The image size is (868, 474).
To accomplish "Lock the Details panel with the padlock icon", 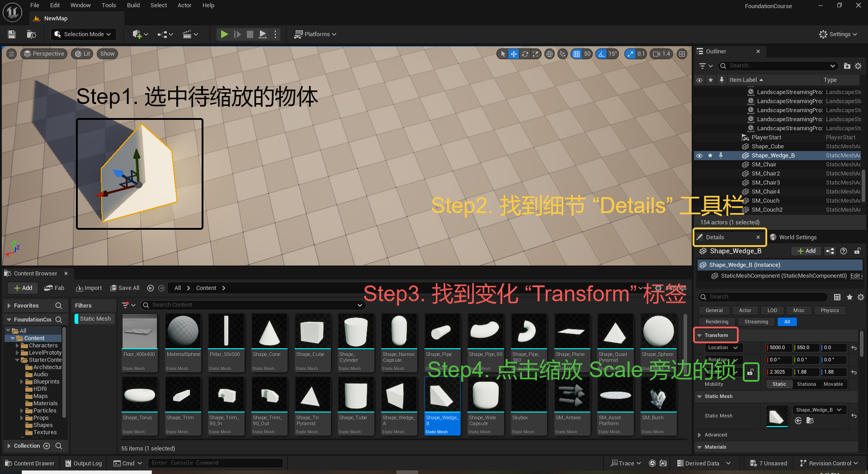I will [x=857, y=251].
